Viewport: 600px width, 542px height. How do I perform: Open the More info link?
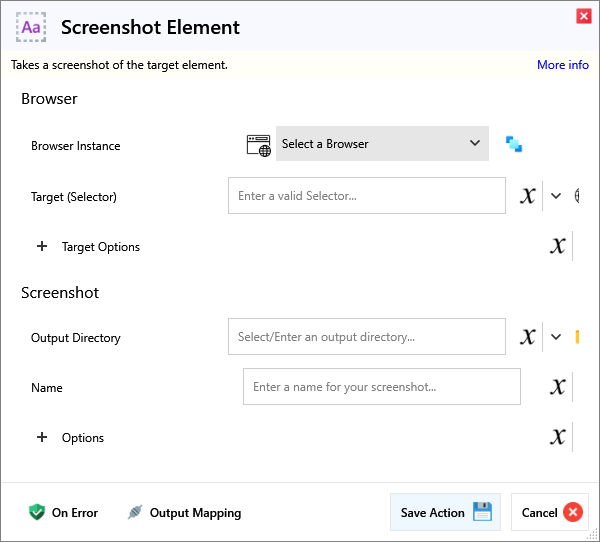(562, 65)
